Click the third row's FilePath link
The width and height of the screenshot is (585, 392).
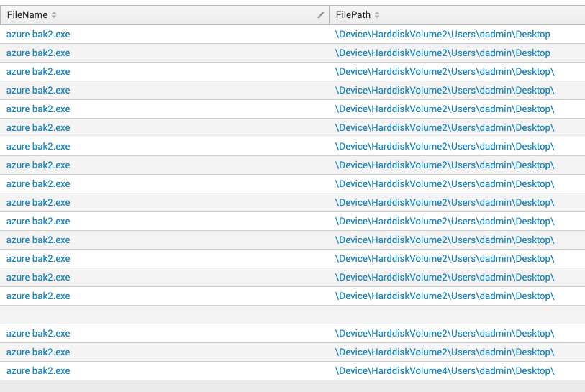(445, 71)
